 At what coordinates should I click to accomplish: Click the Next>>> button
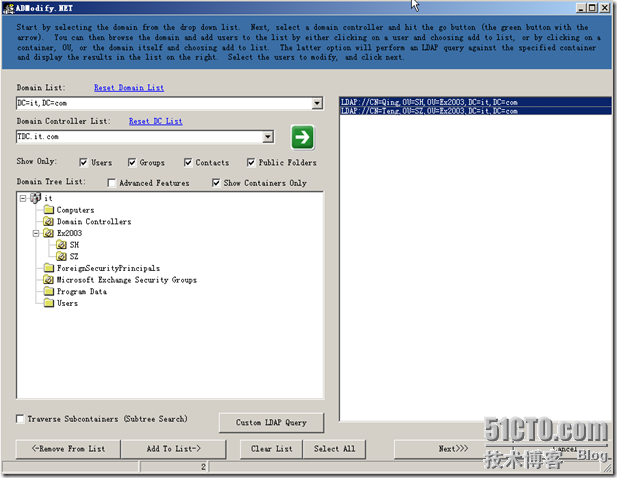click(x=453, y=449)
